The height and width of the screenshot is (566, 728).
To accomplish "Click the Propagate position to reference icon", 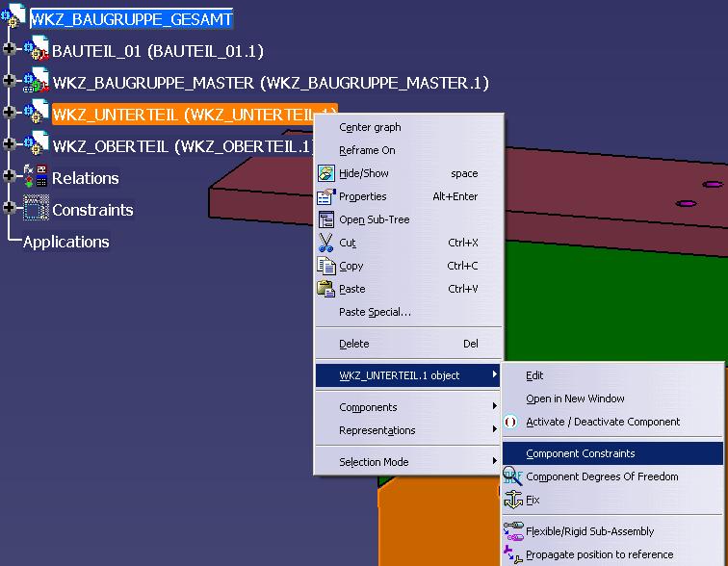I will coord(513,554).
